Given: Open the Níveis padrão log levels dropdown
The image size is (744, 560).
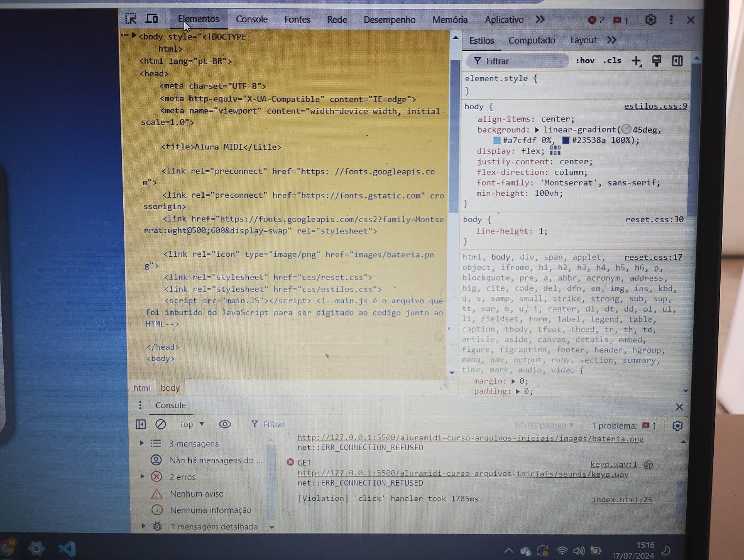Looking at the screenshot, I should coord(544,425).
